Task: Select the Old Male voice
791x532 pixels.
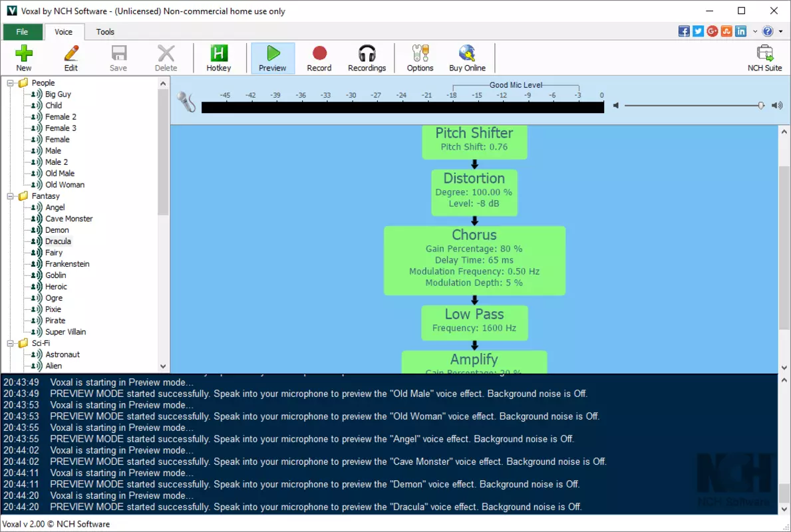Action: [59, 174]
